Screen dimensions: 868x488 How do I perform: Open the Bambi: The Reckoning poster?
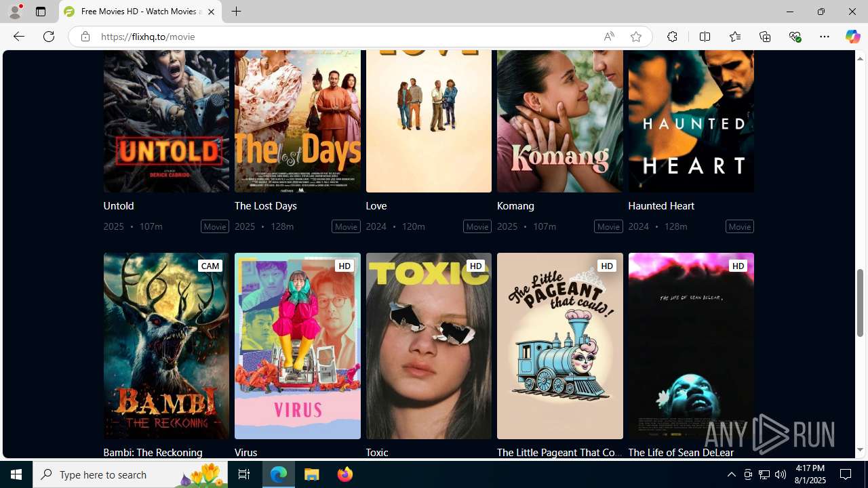[x=166, y=346]
